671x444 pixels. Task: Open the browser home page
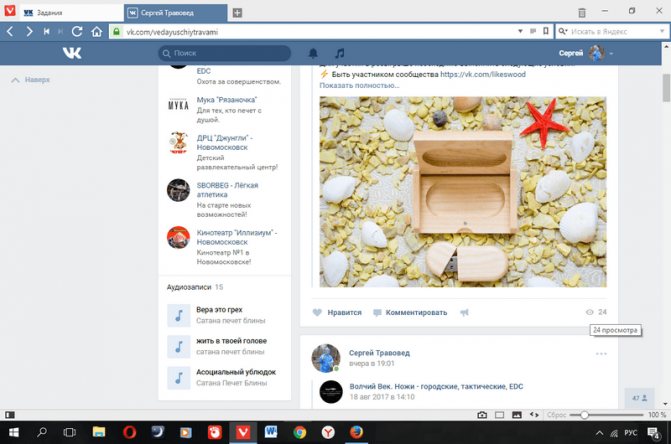coord(97,32)
